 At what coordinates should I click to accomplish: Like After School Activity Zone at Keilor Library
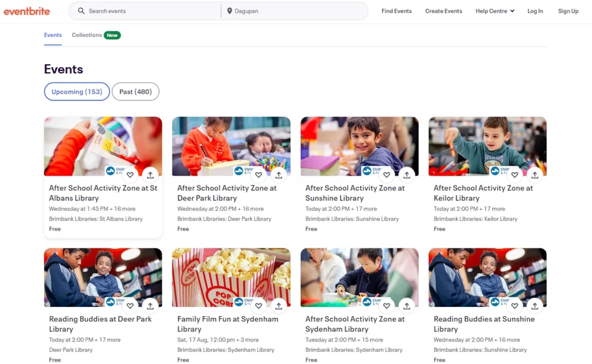[515, 174]
